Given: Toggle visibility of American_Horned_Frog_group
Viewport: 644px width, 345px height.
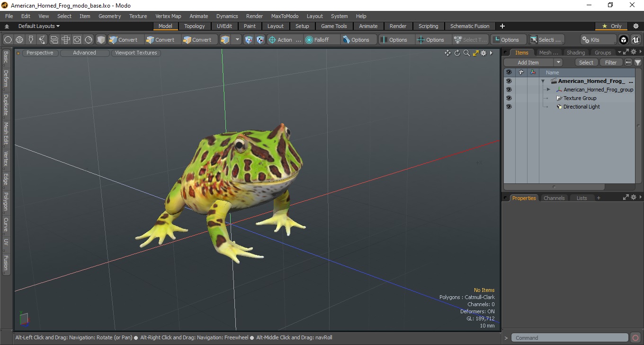Looking at the screenshot, I should [509, 90].
